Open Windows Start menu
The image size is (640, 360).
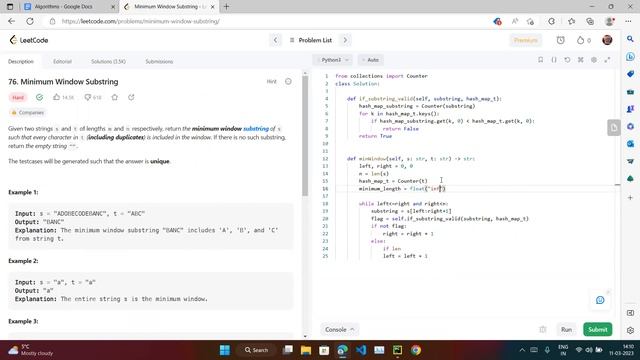pyautogui.click(x=225, y=350)
